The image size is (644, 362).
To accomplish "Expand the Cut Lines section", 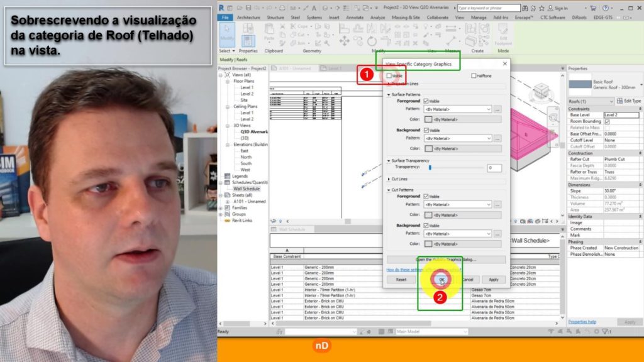I will [389, 179].
